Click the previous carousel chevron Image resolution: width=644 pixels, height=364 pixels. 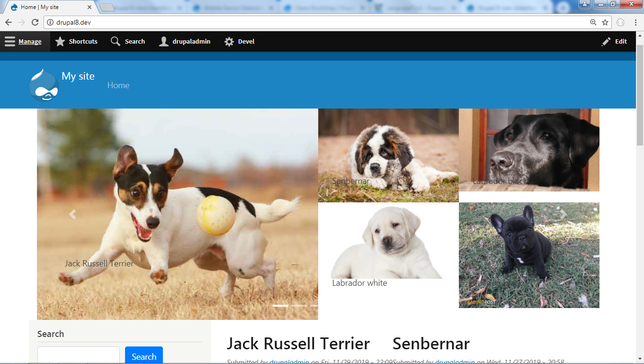click(72, 214)
